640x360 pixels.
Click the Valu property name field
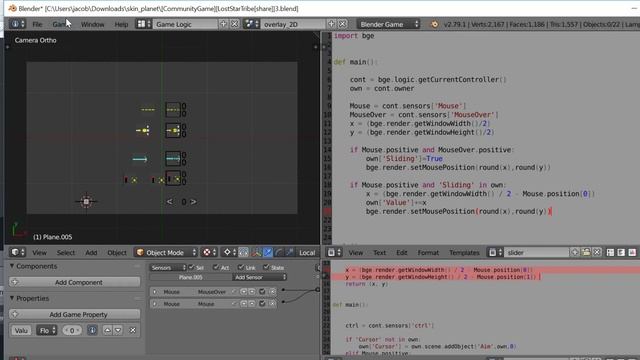point(21,330)
